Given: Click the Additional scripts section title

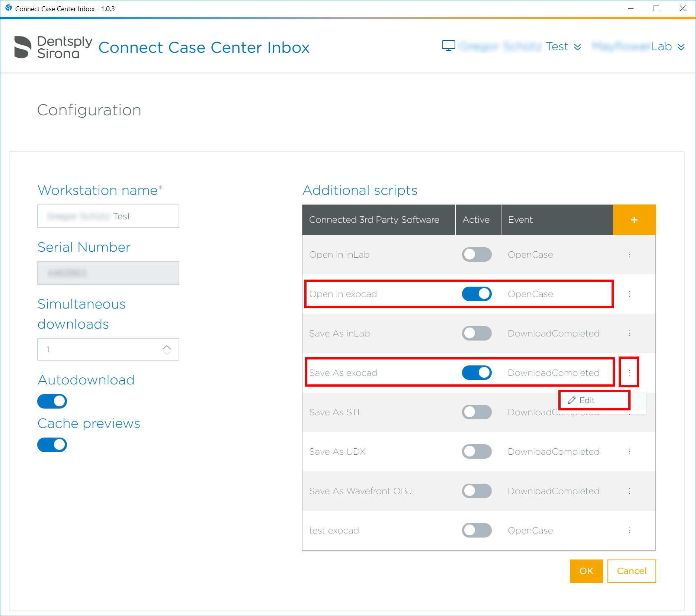Looking at the screenshot, I should coord(360,190).
